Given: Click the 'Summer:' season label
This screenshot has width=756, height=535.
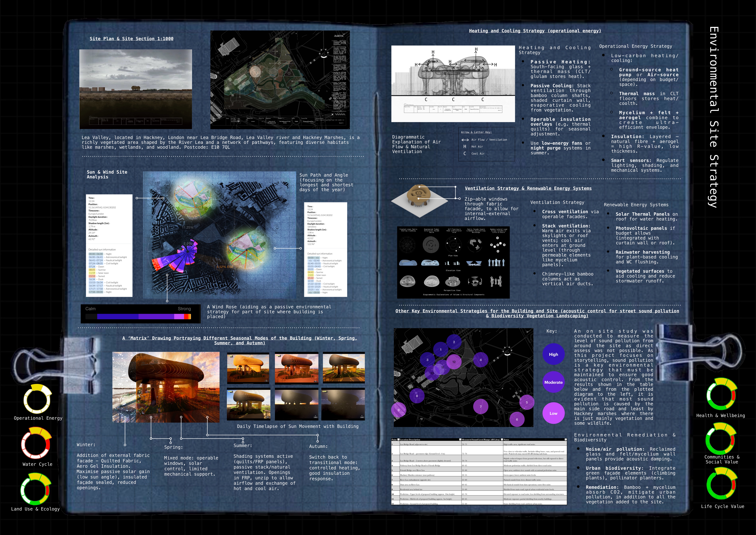Looking at the screenshot, I should click(243, 446).
